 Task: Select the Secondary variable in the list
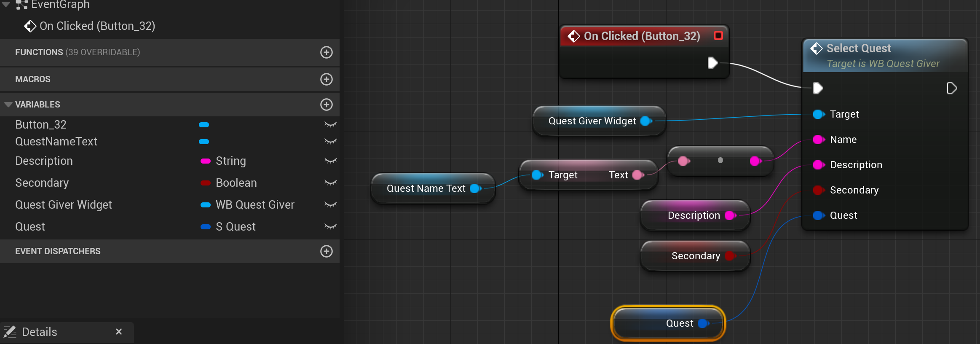pos(42,183)
